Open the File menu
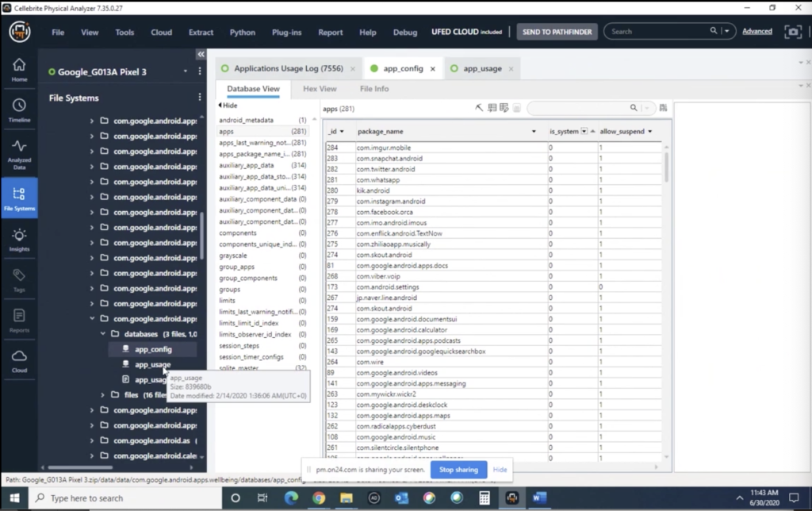The width and height of the screenshot is (812, 511). click(x=58, y=32)
